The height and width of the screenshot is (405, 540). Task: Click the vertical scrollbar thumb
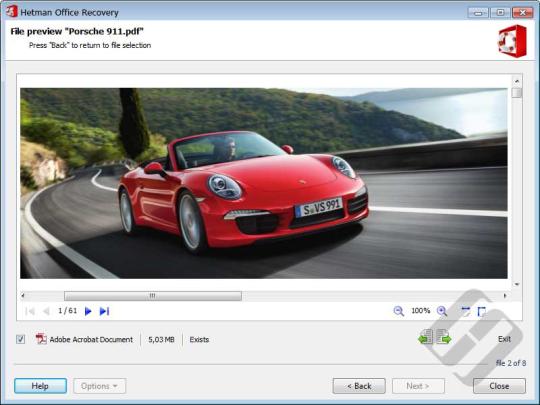517,93
